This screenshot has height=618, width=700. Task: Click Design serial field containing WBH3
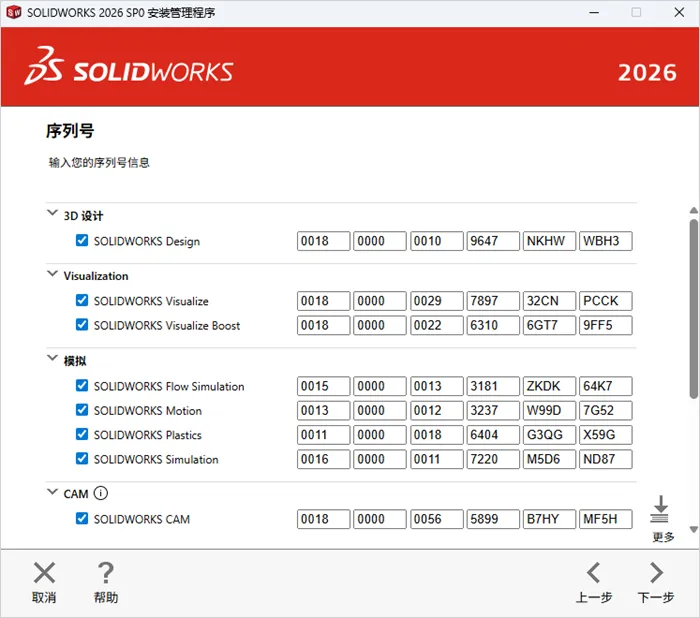point(606,241)
